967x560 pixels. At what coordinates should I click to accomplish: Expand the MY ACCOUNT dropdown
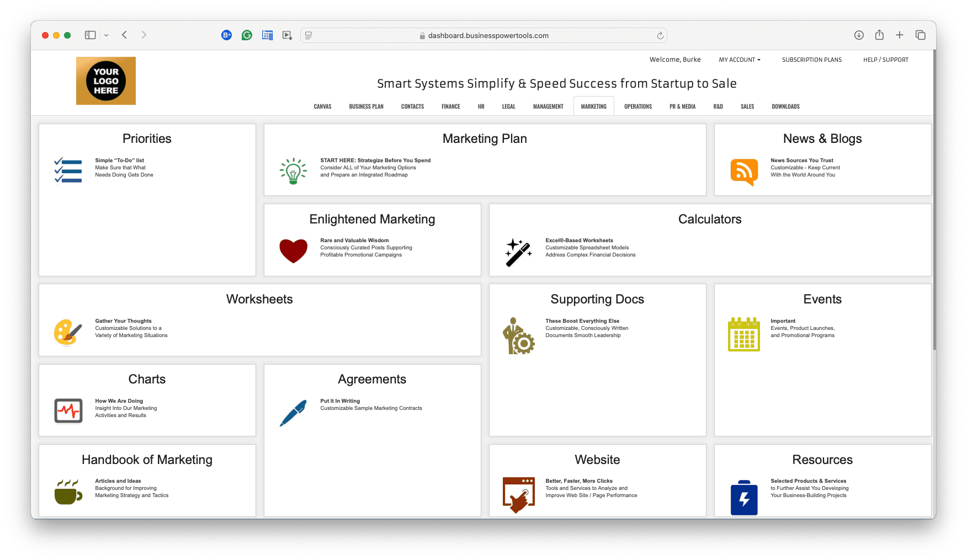coord(739,60)
